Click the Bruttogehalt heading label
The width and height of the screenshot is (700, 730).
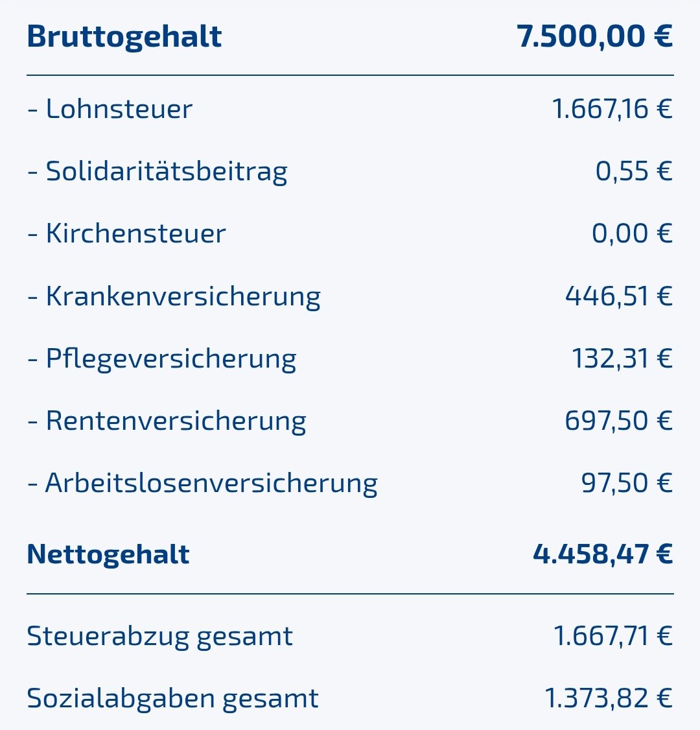(x=124, y=36)
